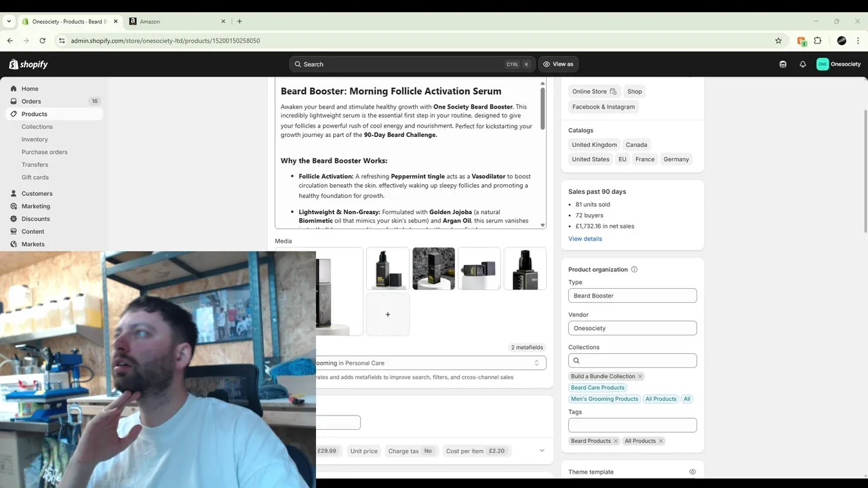Open the Men's Grooming Products collection link
This screenshot has width=868, height=488.
(604, 399)
